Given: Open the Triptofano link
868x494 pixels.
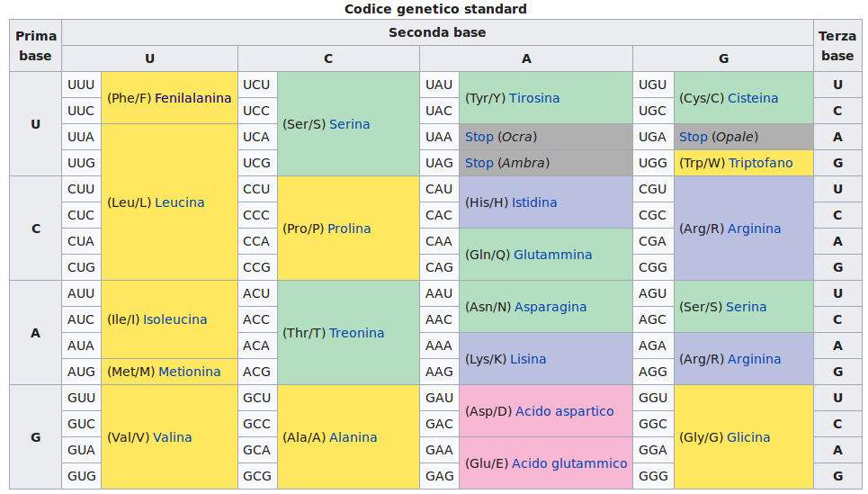Looking at the screenshot, I should tap(760, 163).
